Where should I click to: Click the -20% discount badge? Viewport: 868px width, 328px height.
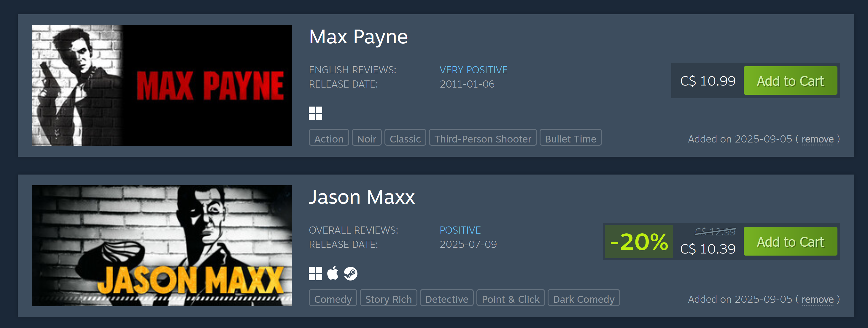click(639, 241)
